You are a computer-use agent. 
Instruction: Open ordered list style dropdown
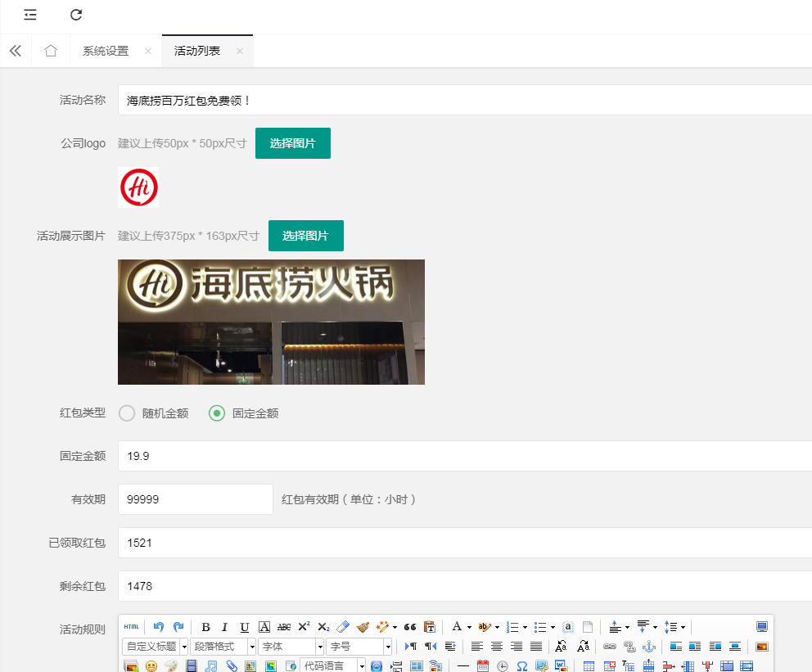pos(526,628)
